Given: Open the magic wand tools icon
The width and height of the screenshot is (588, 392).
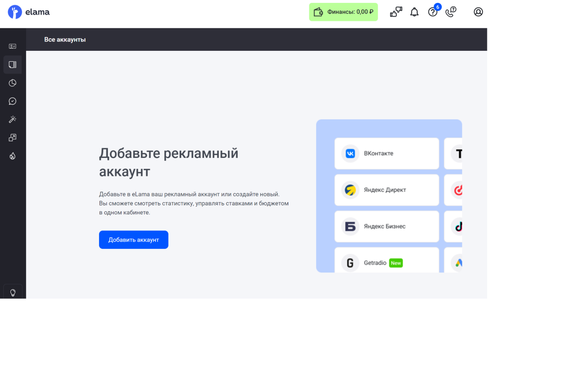Looking at the screenshot, I should pos(13,119).
